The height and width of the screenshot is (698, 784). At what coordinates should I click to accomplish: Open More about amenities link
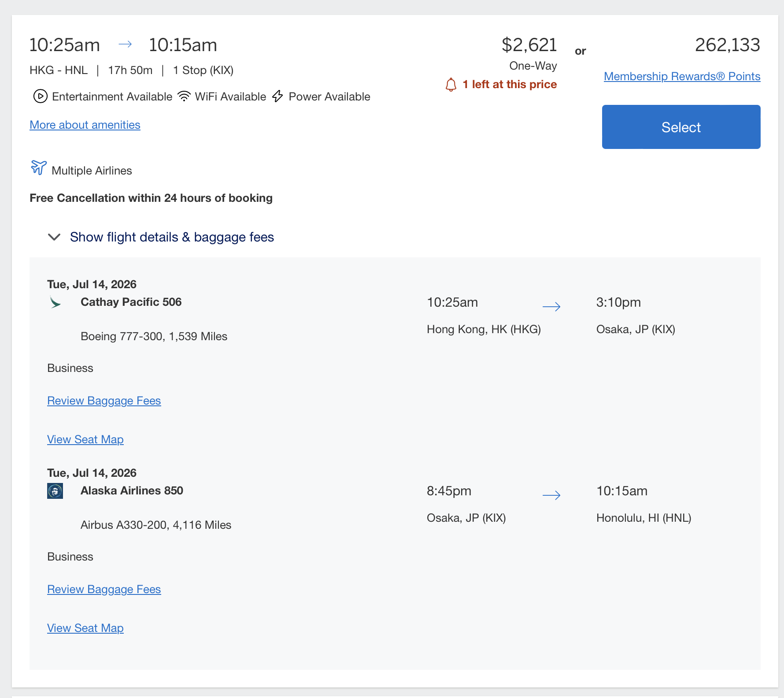point(85,125)
